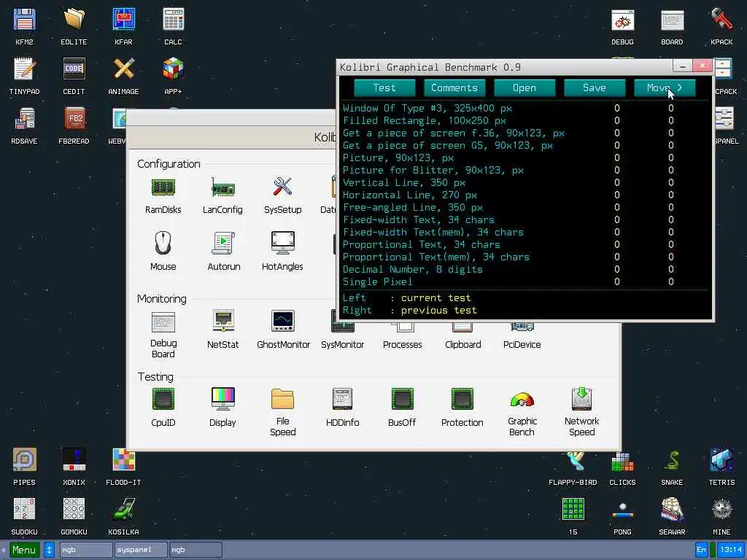Viewport: 747px width, 560px height.
Task: Open the KPACK desktop icon
Action: coord(721,20)
